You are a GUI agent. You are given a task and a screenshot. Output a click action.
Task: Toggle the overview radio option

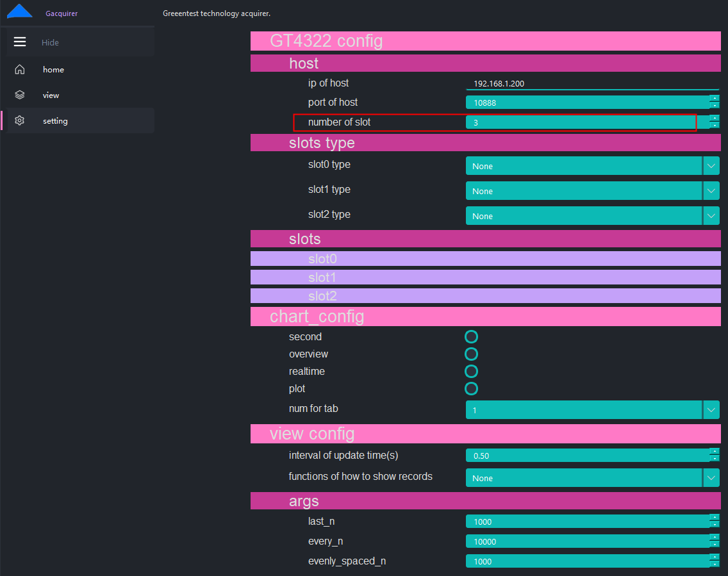(x=471, y=354)
